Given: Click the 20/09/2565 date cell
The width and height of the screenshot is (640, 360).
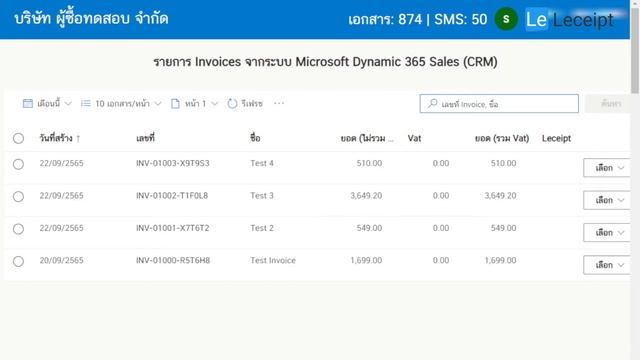Looking at the screenshot, I should pos(61,260).
